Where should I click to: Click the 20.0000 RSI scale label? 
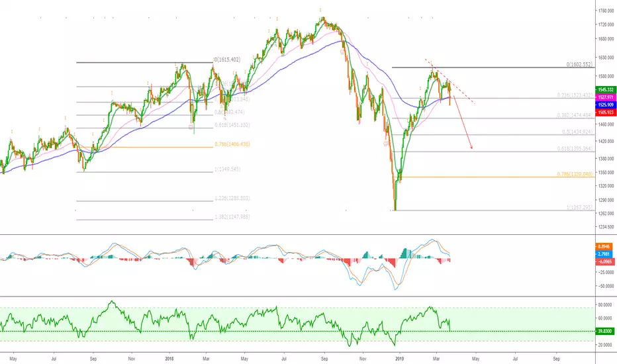pyautogui.click(x=605, y=345)
